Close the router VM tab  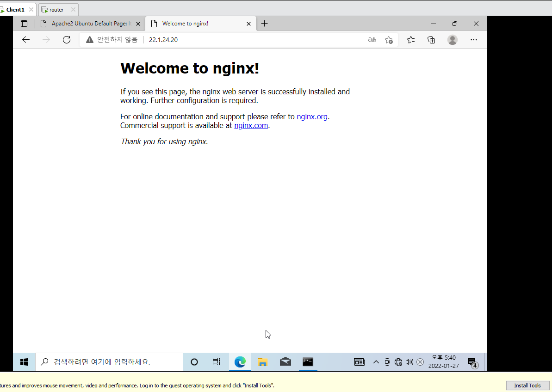73,10
